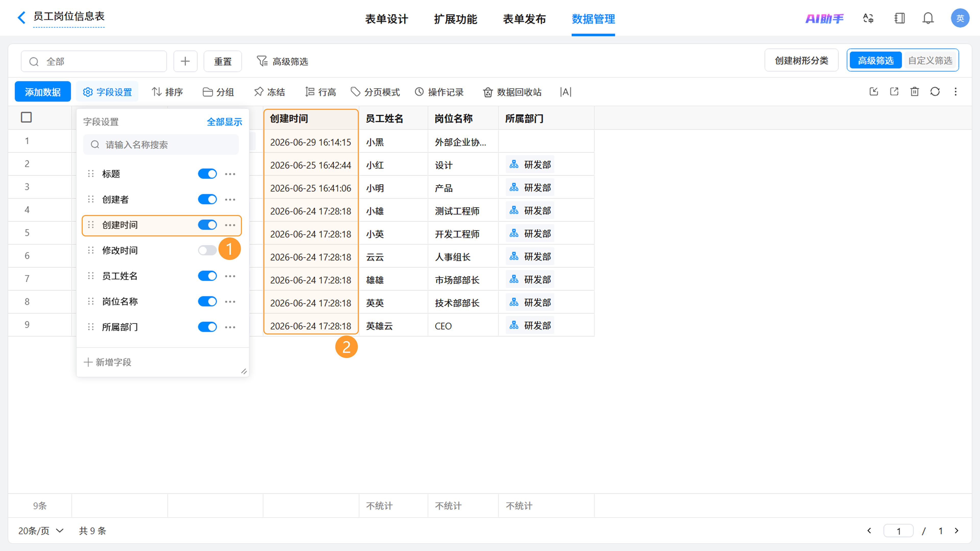Open the AI助手 assistant
980x551 pixels.
point(824,18)
